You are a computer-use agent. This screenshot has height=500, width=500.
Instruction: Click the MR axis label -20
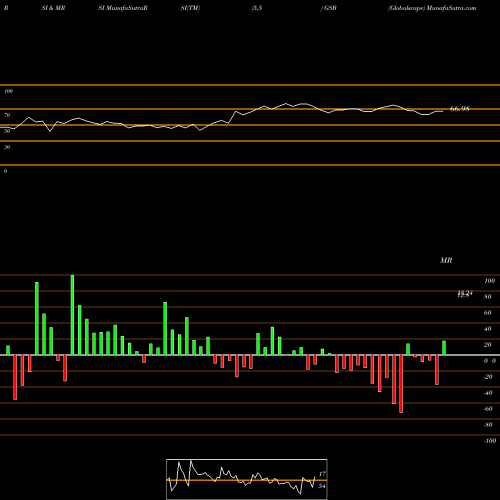[488, 377]
